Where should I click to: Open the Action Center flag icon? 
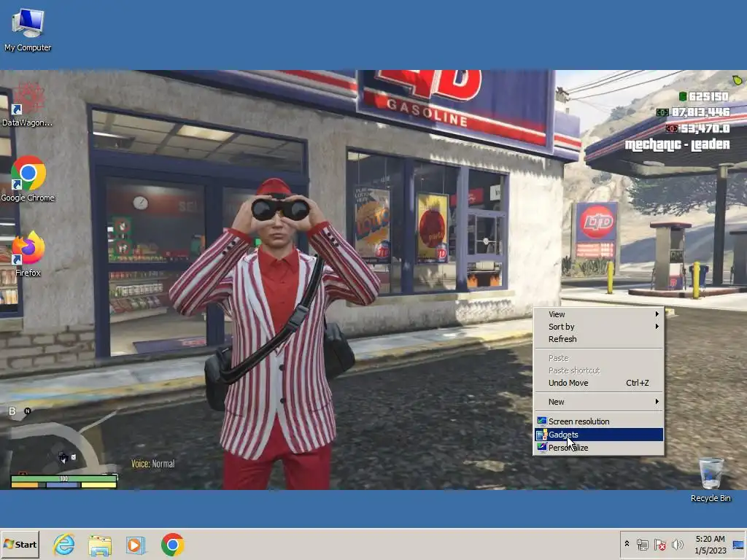(659, 544)
